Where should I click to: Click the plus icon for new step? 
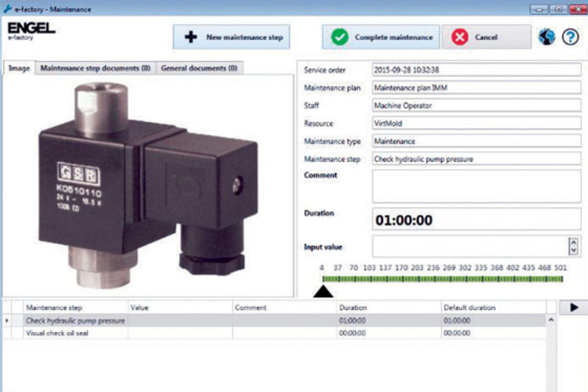[x=191, y=37]
